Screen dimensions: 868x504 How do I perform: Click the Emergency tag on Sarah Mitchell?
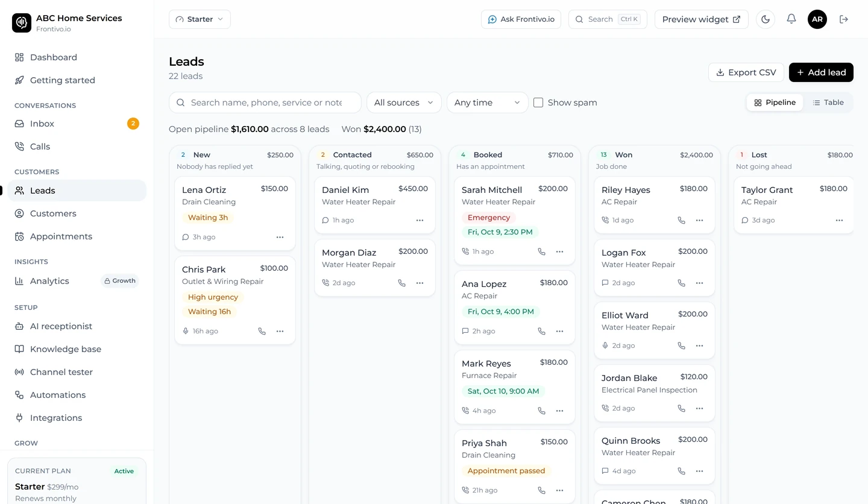489,218
